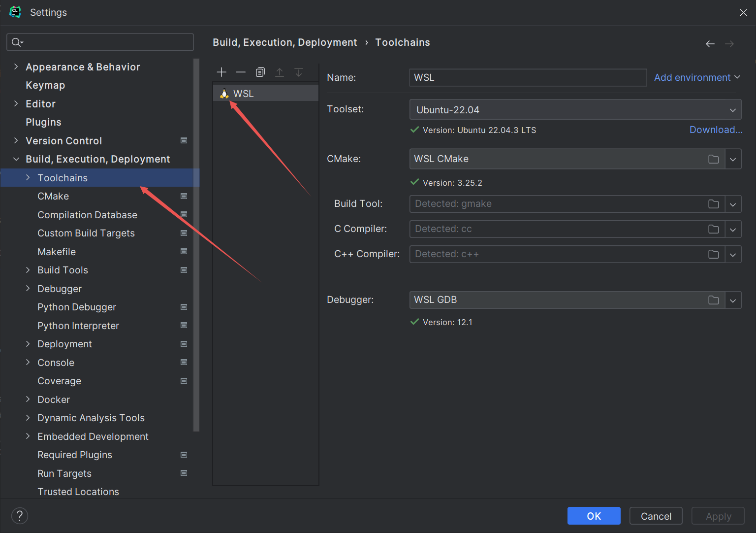The image size is (756, 533).
Task: Open CMake settings page
Action: tap(53, 196)
